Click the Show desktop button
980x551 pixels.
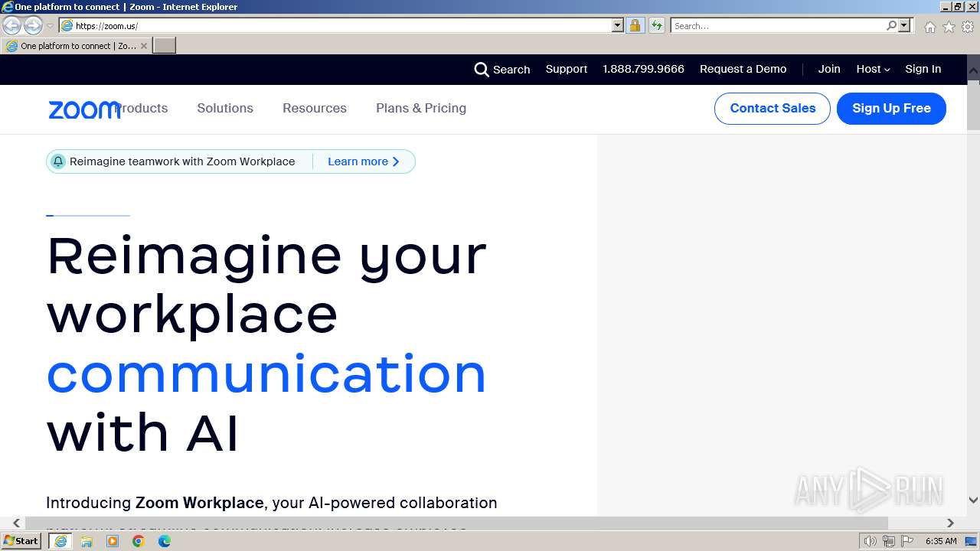click(971, 541)
